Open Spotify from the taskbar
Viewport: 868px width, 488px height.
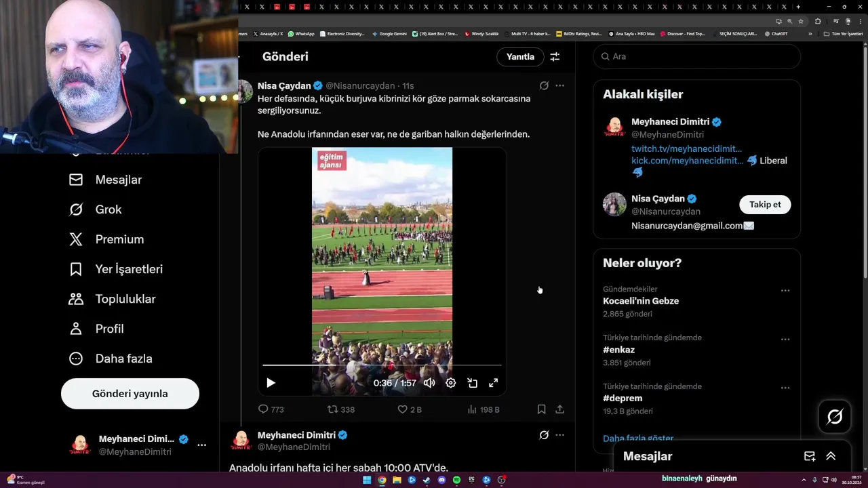[x=456, y=480]
